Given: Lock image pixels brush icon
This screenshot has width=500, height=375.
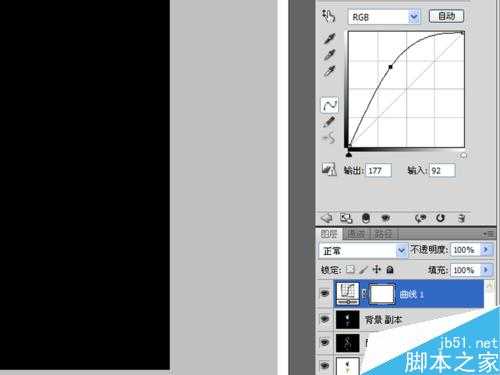Looking at the screenshot, I should pyautogui.click(x=364, y=269).
